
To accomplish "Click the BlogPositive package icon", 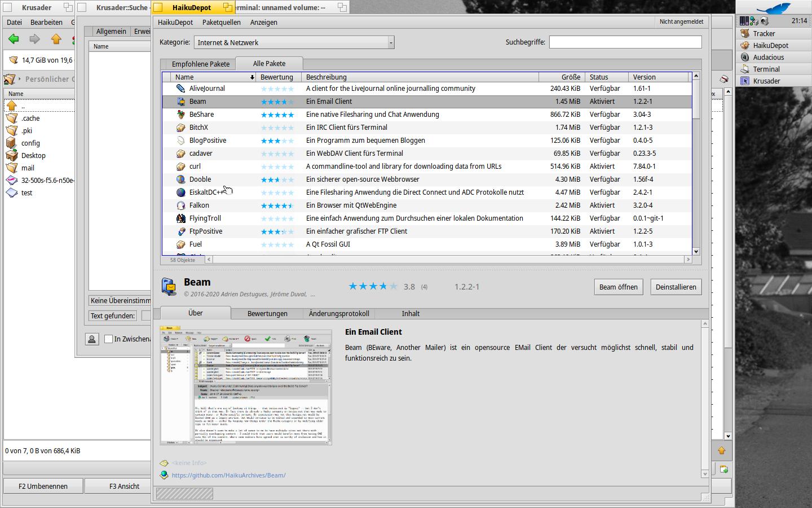I will (x=180, y=141).
